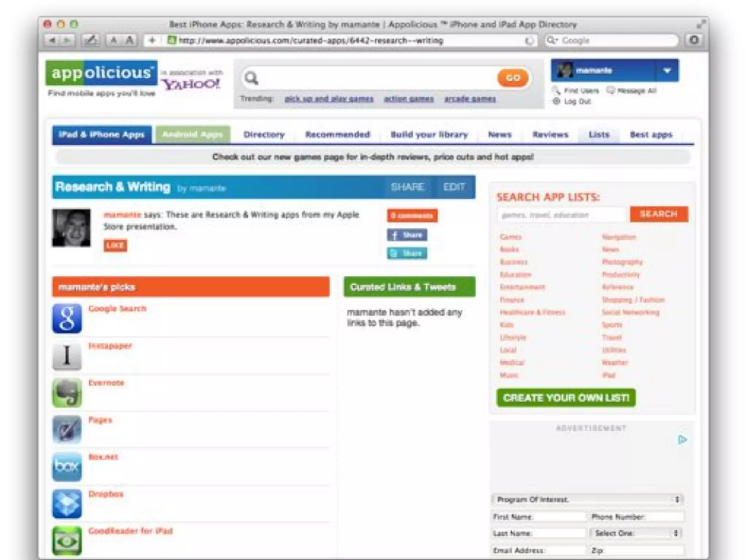747x560 pixels.
Task: Click the orange GO search button
Action: pyautogui.click(x=512, y=78)
